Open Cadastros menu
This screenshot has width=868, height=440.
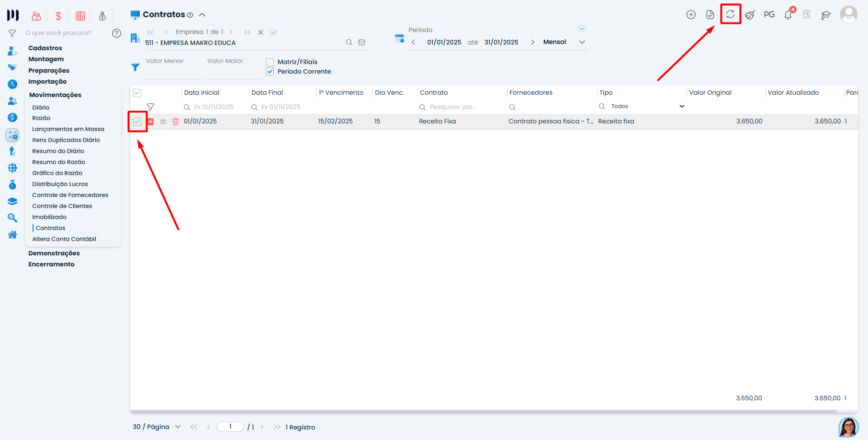45,48
